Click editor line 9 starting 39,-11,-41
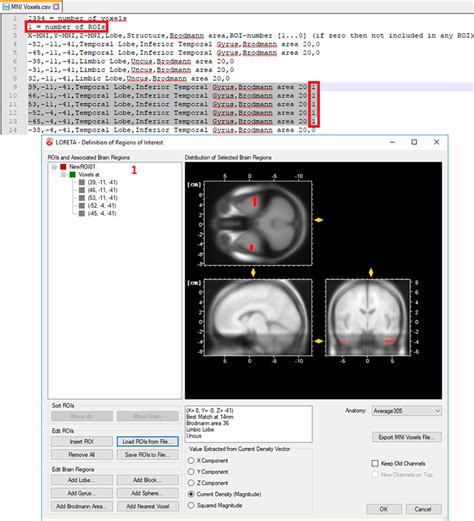The image size is (474, 521). (x=172, y=87)
